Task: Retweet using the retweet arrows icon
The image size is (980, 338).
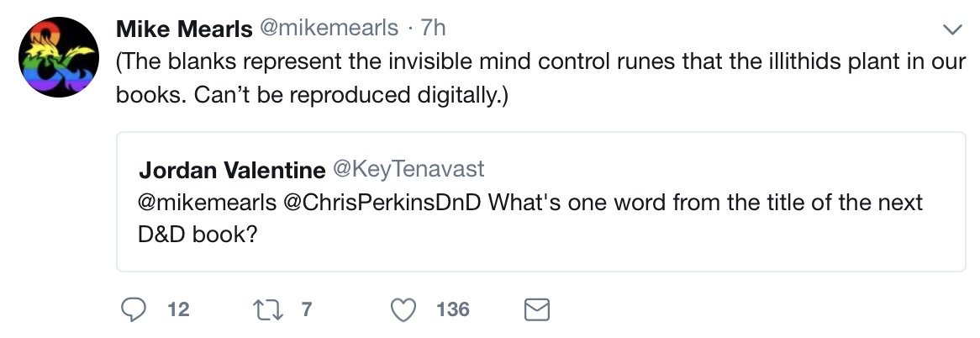Action: pos(267,309)
